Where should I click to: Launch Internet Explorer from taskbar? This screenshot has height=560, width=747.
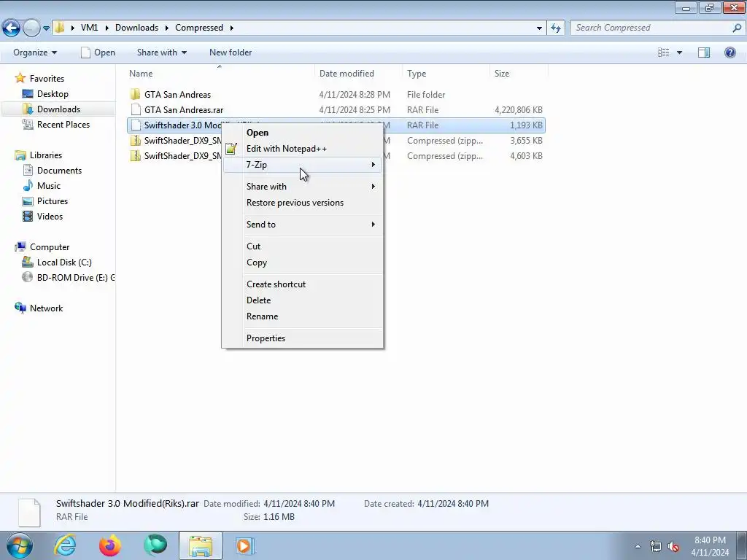pyautogui.click(x=65, y=545)
